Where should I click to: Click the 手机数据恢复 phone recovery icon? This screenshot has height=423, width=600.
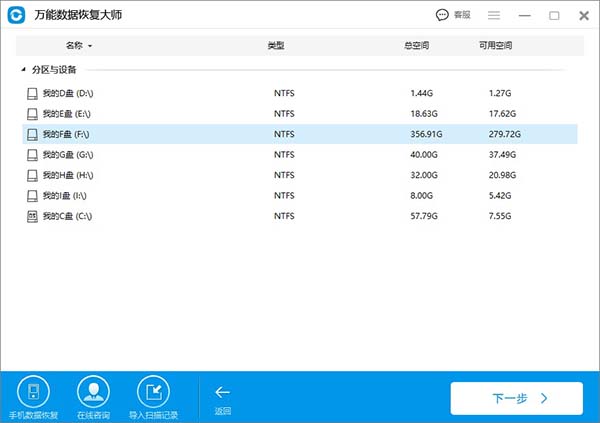coord(33,391)
